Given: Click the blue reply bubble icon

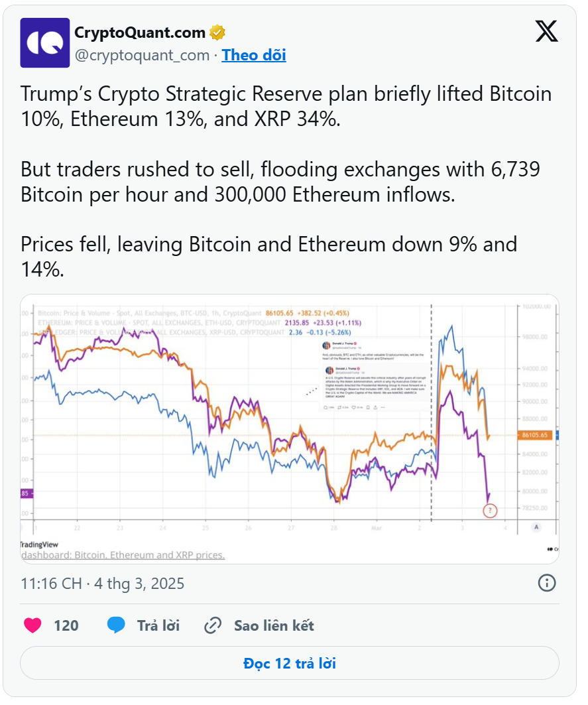Looking at the screenshot, I should point(116,625).
